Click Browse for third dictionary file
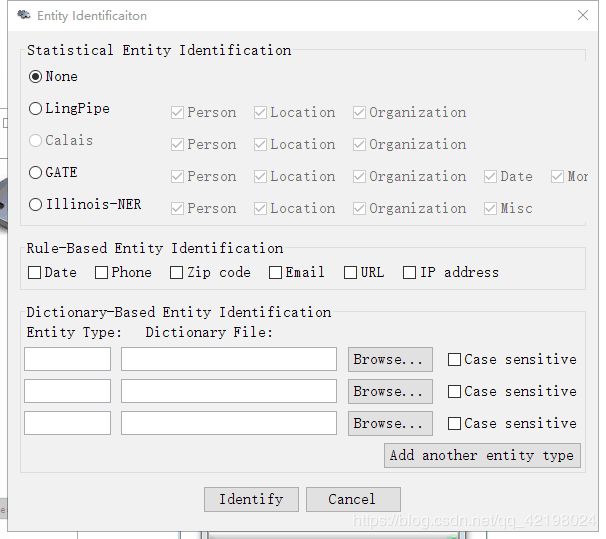 [390, 423]
